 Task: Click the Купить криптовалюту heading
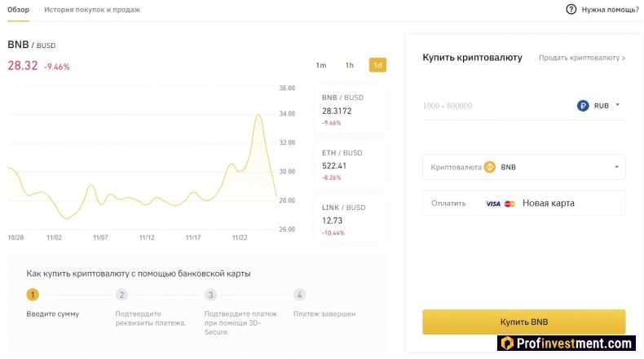point(472,58)
